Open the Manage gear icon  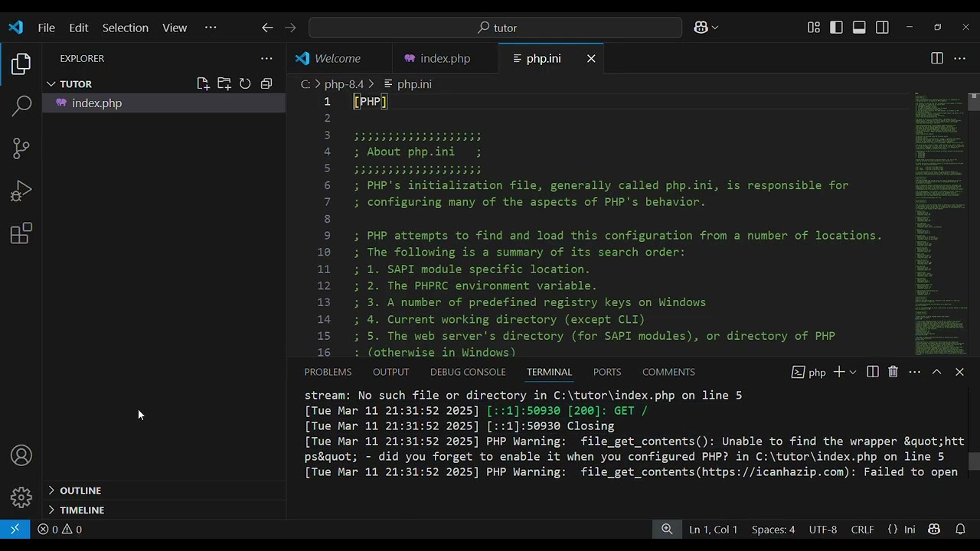(x=21, y=497)
